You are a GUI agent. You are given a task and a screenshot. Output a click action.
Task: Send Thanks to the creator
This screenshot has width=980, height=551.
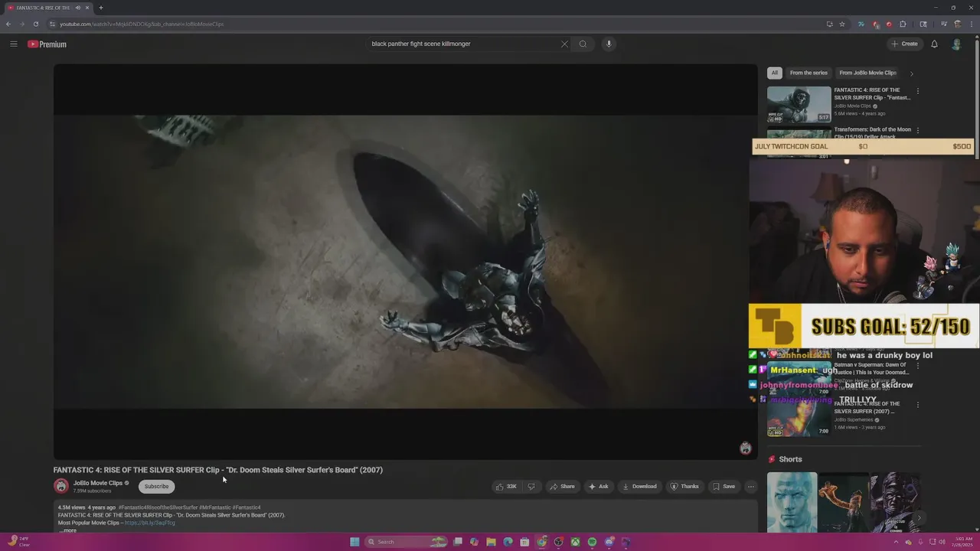pyautogui.click(x=684, y=486)
